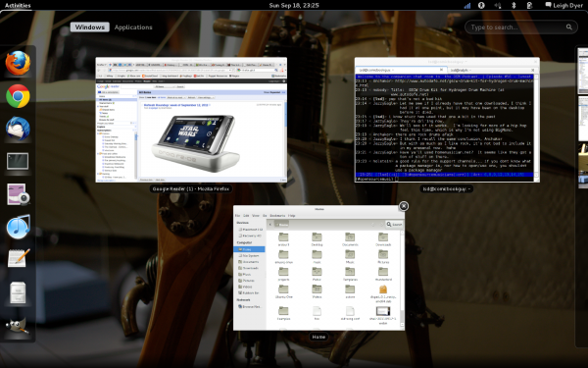
Task: Click the network signal indicator
Action: [x=467, y=5]
